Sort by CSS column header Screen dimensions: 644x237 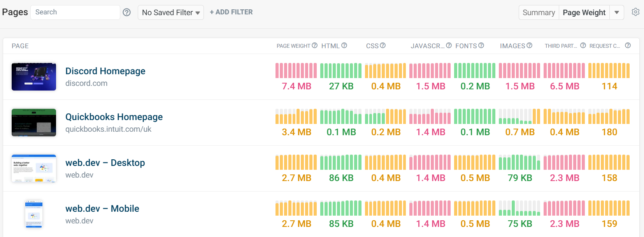(x=372, y=46)
